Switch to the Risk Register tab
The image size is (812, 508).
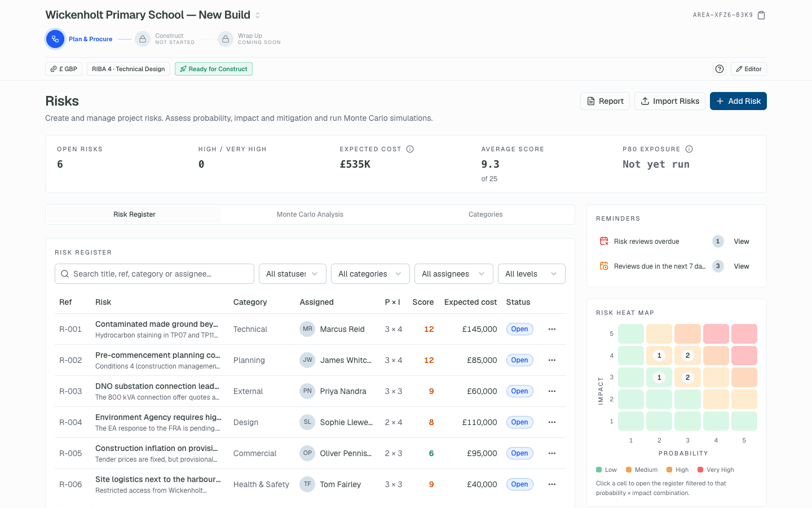pyautogui.click(x=134, y=214)
